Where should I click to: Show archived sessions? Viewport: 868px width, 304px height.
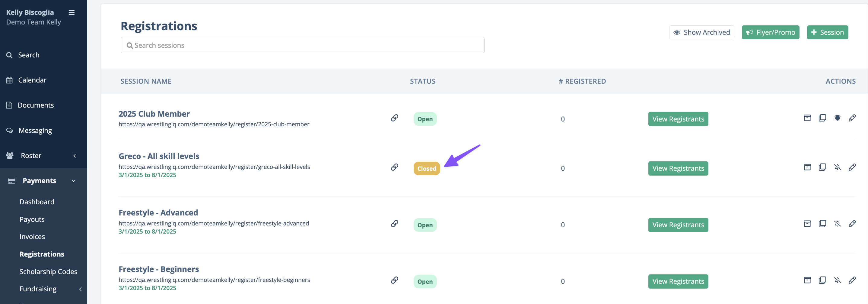(701, 32)
